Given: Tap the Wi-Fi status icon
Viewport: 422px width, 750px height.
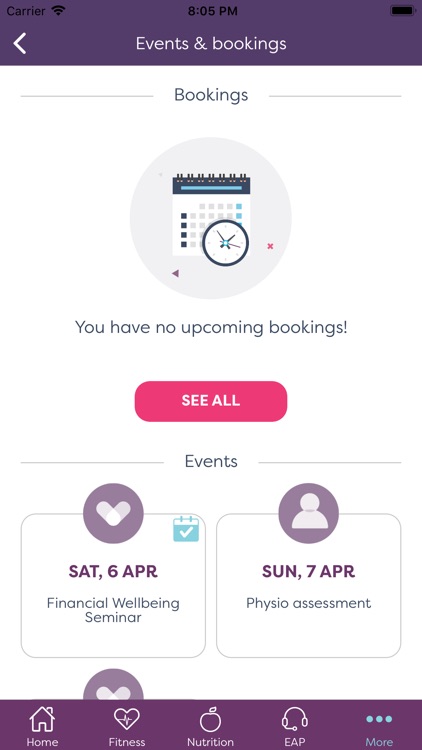Looking at the screenshot, I should (58, 11).
